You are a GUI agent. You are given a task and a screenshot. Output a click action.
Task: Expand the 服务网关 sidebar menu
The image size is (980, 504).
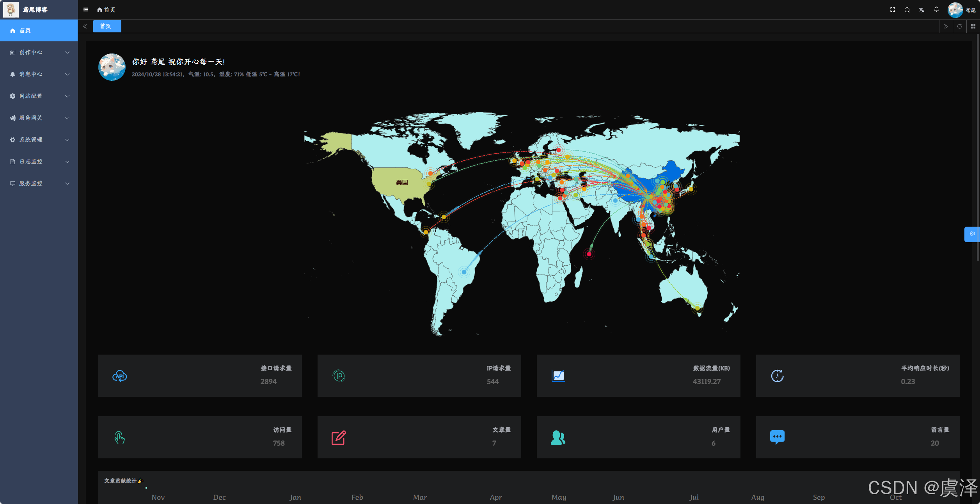(x=39, y=118)
